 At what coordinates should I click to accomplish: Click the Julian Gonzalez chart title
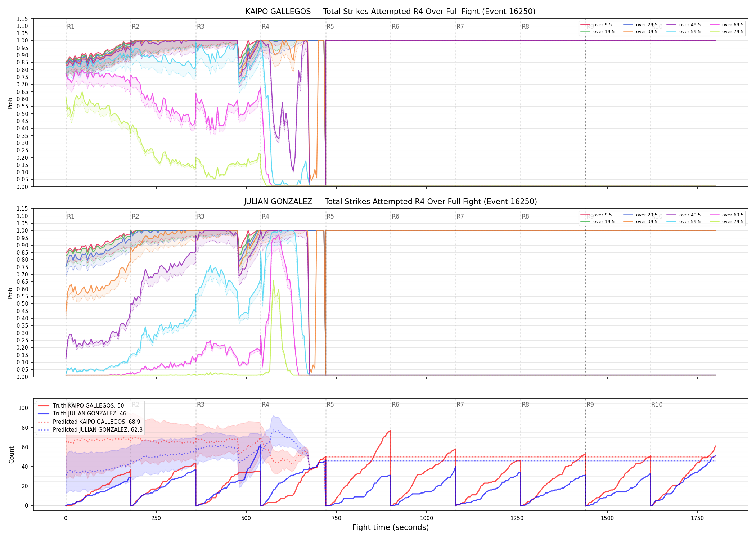pos(390,202)
